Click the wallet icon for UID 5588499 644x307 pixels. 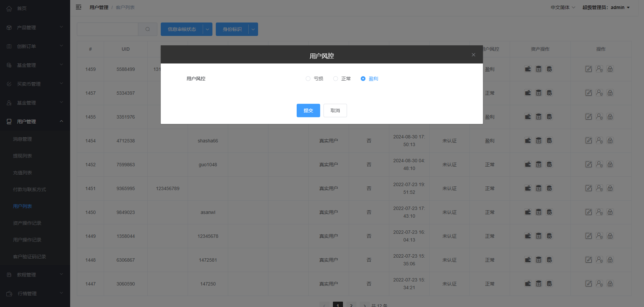coord(528,69)
